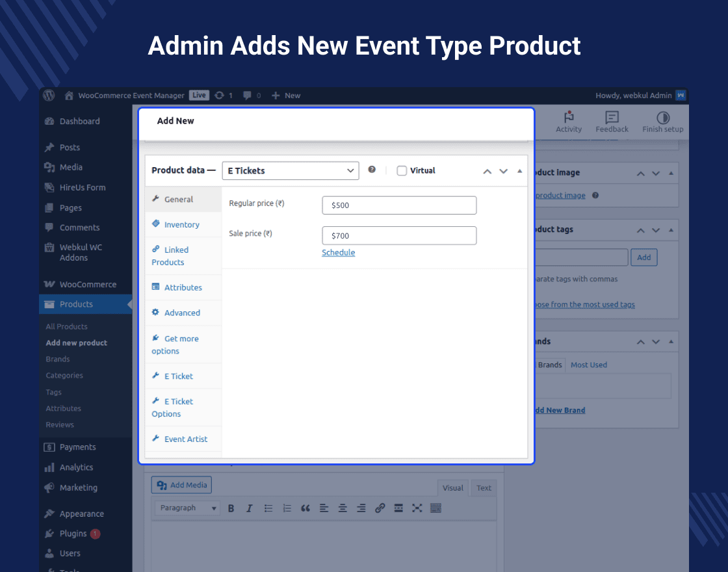Image resolution: width=728 pixels, height=572 pixels.
Task: Insert a link using the editor toolbar
Action: point(380,508)
